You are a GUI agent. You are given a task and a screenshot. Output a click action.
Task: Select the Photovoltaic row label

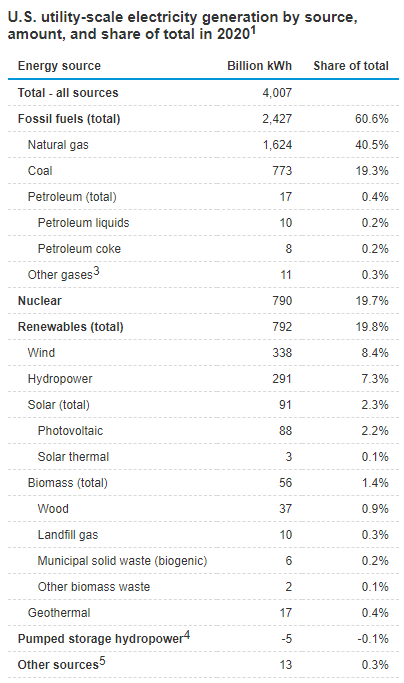point(70,431)
